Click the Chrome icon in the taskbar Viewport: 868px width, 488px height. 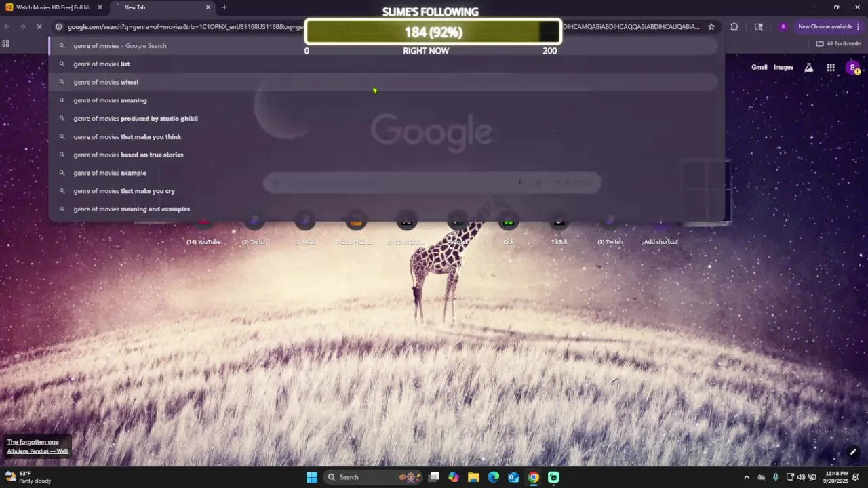534,477
